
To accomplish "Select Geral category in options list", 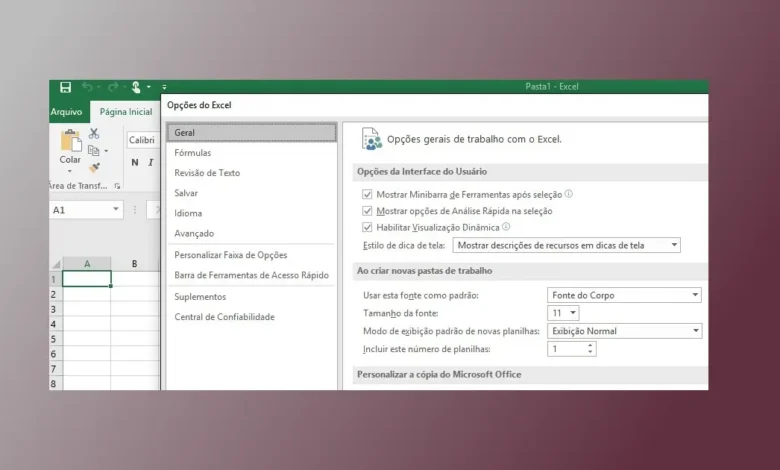I will coord(252,133).
